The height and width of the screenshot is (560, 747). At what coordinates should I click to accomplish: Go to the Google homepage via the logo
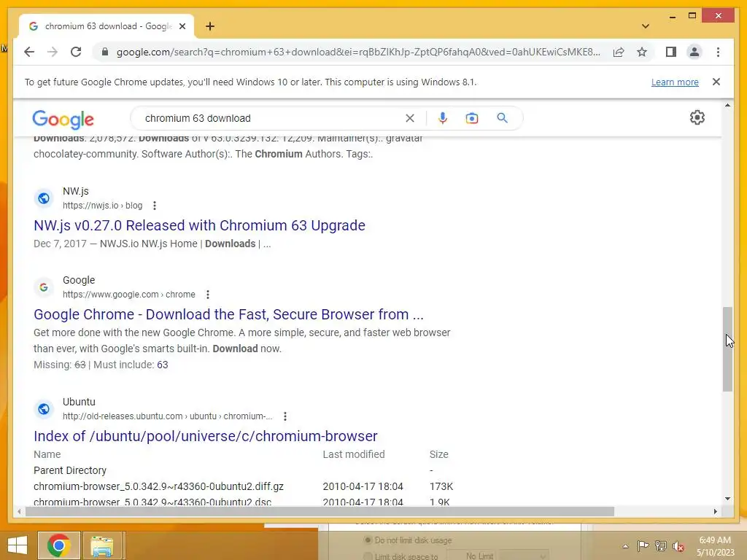(x=63, y=119)
